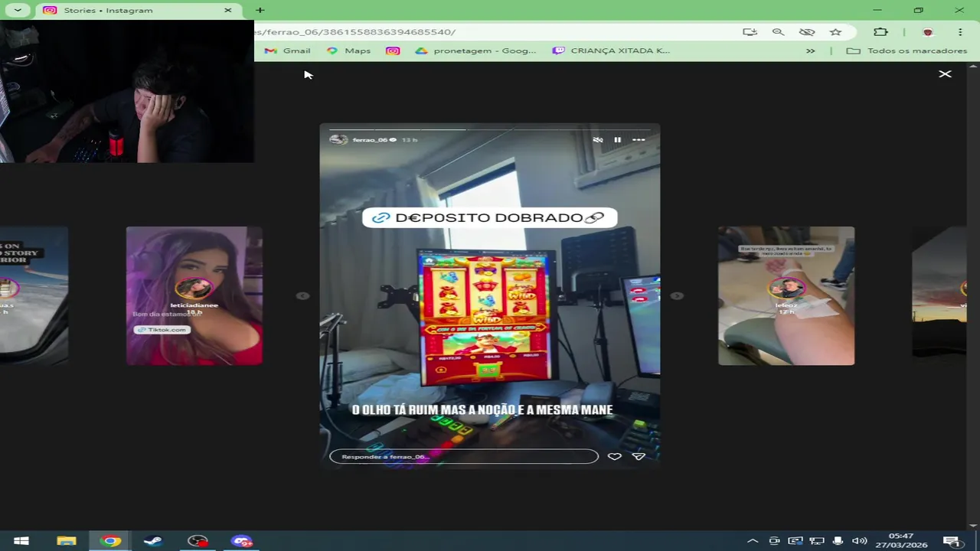Open lefeoz's story thumbnail
Viewport: 980px width, 551px height.
(x=786, y=295)
